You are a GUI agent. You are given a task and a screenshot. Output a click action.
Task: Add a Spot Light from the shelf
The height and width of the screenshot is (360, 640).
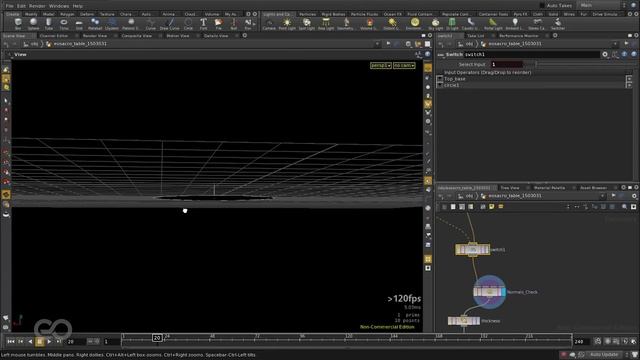307,24
